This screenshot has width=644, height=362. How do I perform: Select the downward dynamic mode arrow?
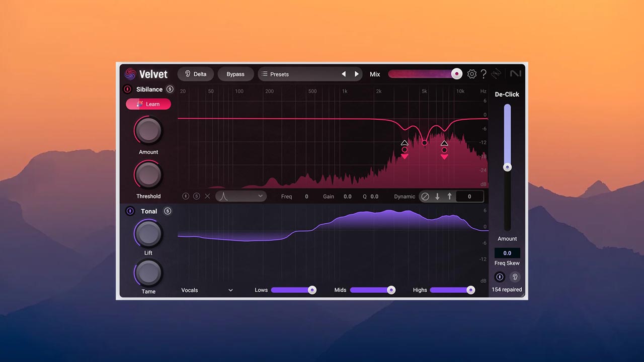[x=437, y=196]
